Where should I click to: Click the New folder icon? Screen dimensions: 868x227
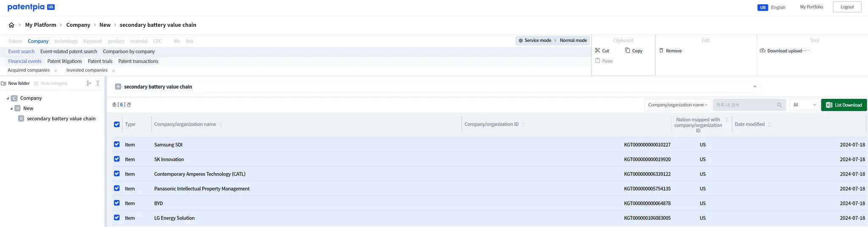[3, 84]
